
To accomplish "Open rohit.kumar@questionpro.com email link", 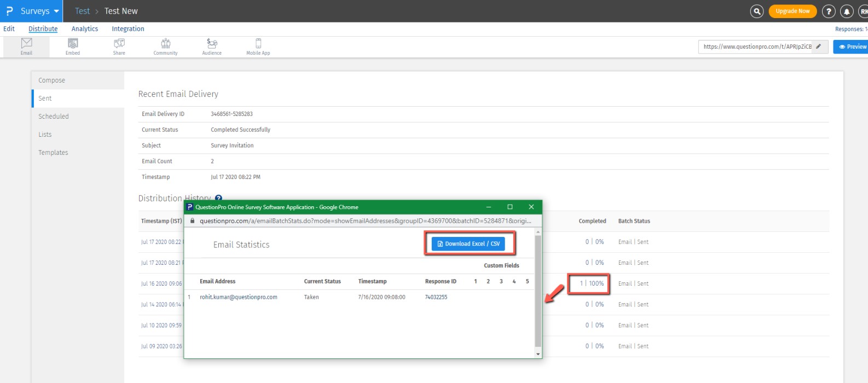I will pos(238,297).
